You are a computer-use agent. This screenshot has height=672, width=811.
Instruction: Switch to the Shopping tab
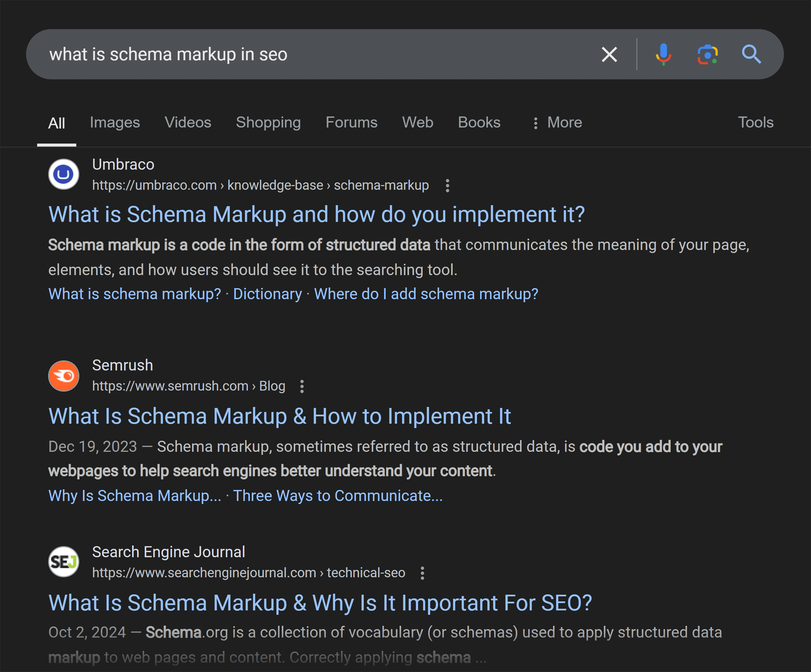[x=268, y=122]
